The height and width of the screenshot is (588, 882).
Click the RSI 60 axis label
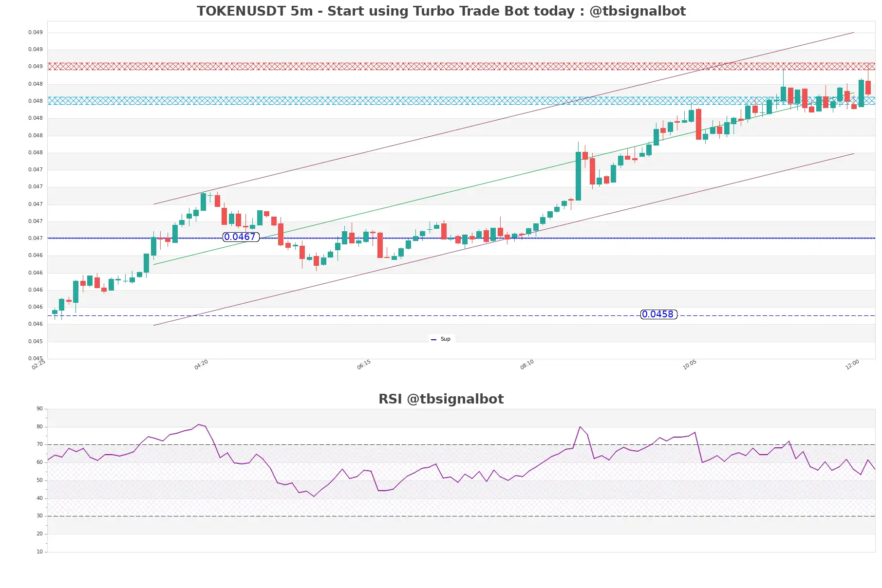(x=39, y=462)
